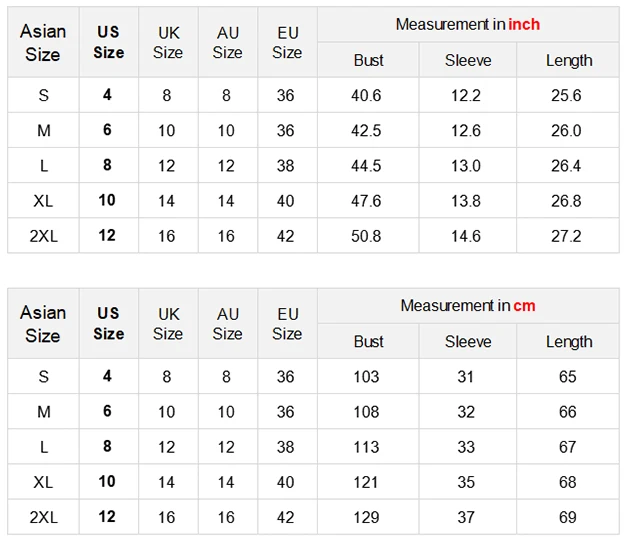Select the Sleeve column header under cm
The width and height of the screenshot is (628, 542).
click(x=468, y=342)
